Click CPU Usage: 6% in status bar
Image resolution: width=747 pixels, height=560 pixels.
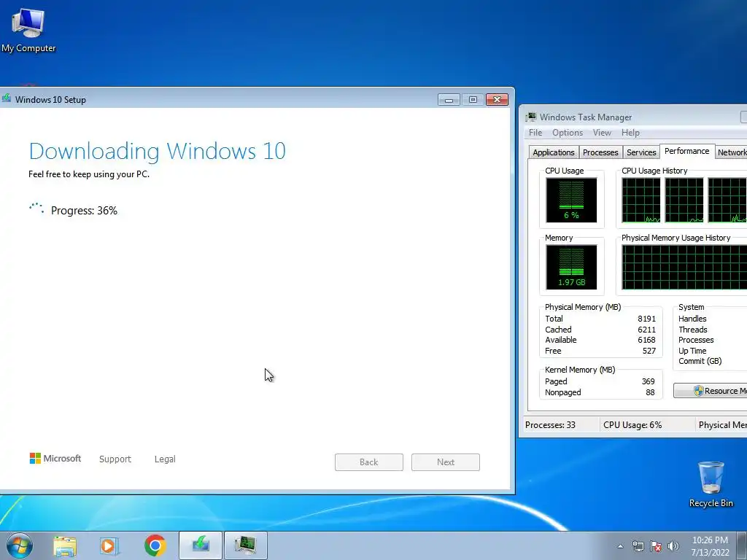632,425
